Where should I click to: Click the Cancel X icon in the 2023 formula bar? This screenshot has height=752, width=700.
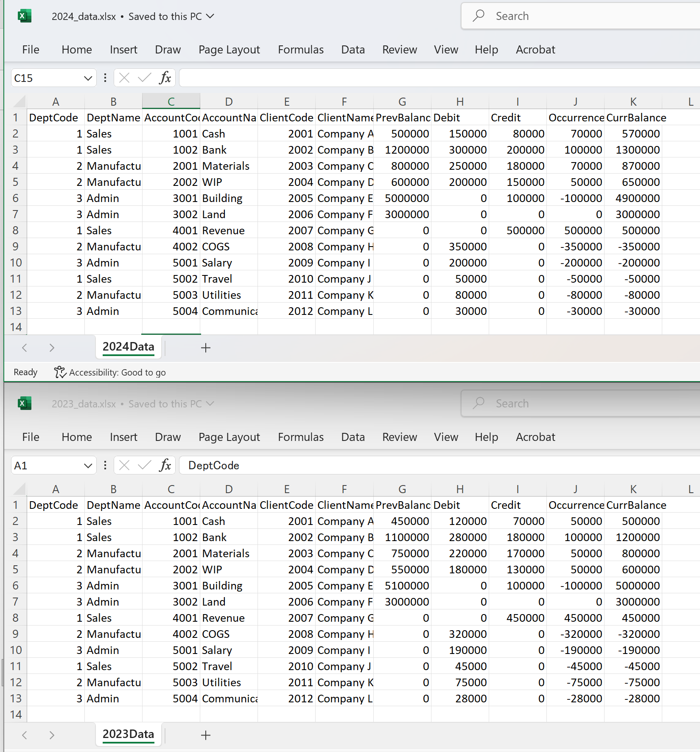click(x=124, y=466)
